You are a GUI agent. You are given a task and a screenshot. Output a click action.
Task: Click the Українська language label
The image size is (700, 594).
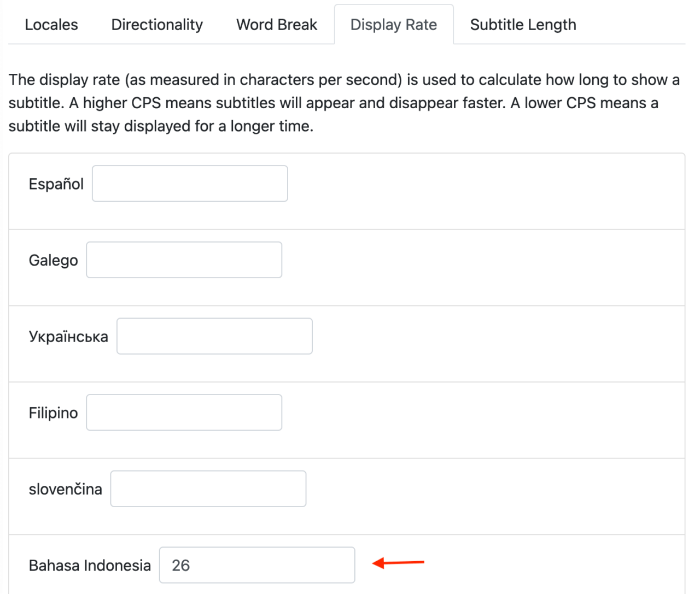tap(68, 336)
